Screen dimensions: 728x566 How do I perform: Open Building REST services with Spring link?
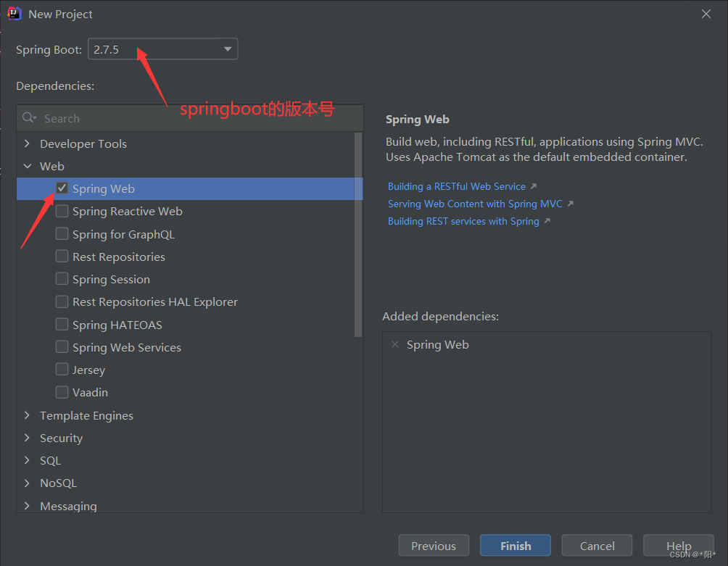[463, 221]
